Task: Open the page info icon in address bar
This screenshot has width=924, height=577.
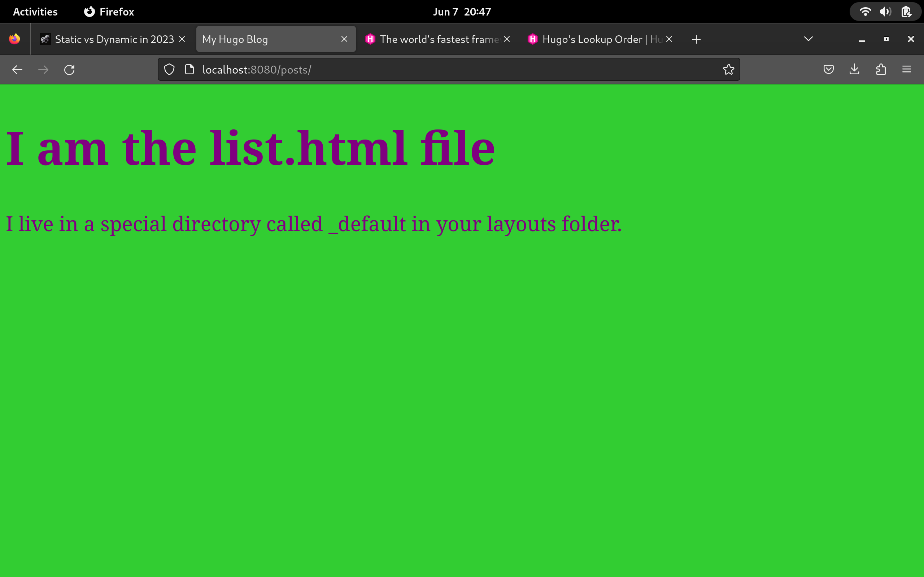Action: click(189, 69)
